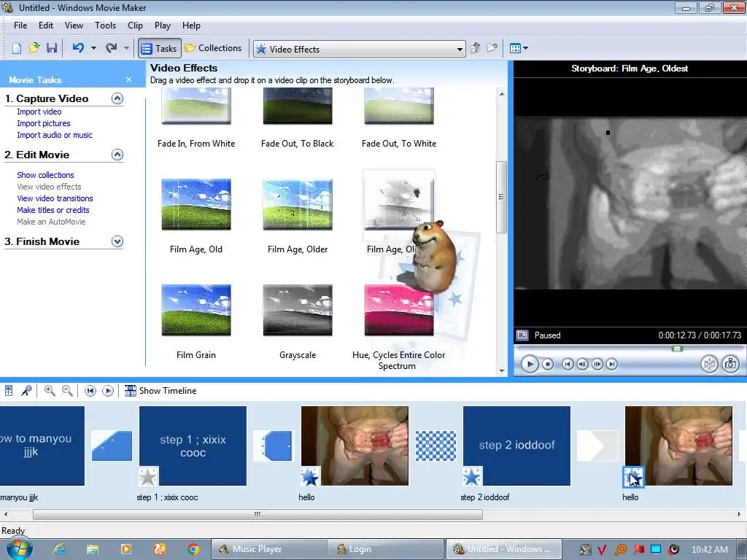
Task: Open Internet Explorer from the taskbar
Action: [x=59, y=549]
